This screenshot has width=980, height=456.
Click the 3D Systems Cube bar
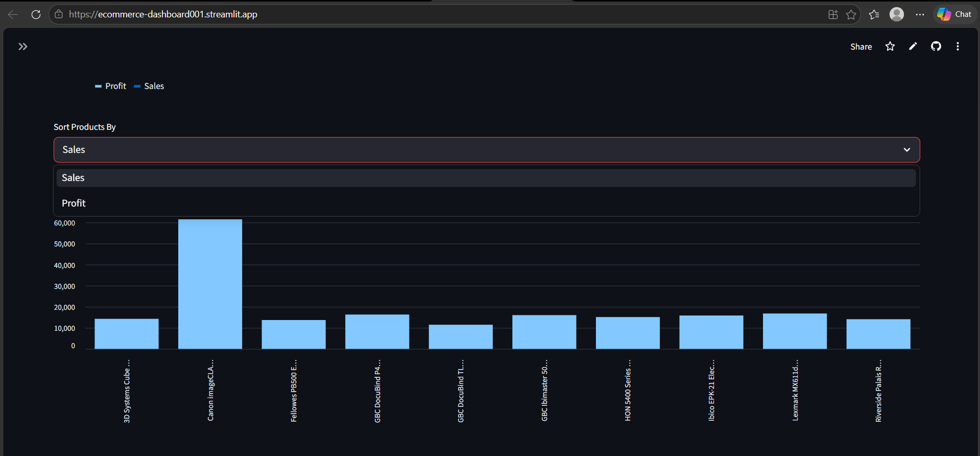[127, 334]
